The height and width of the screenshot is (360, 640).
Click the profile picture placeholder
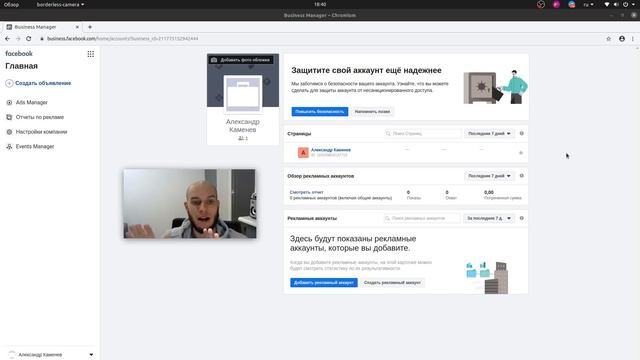tap(243, 93)
